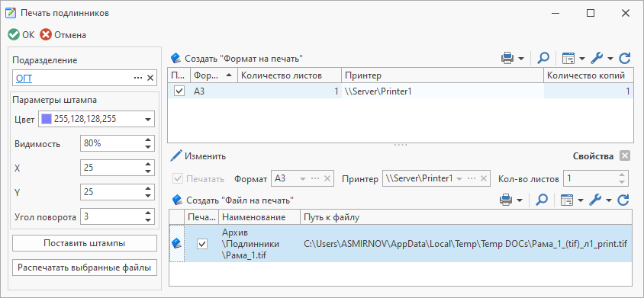This screenshot has height=298, width=644.
Task: Clear the ОГТ department field with X
Action: pyautogui.click(x=150, y=78)
